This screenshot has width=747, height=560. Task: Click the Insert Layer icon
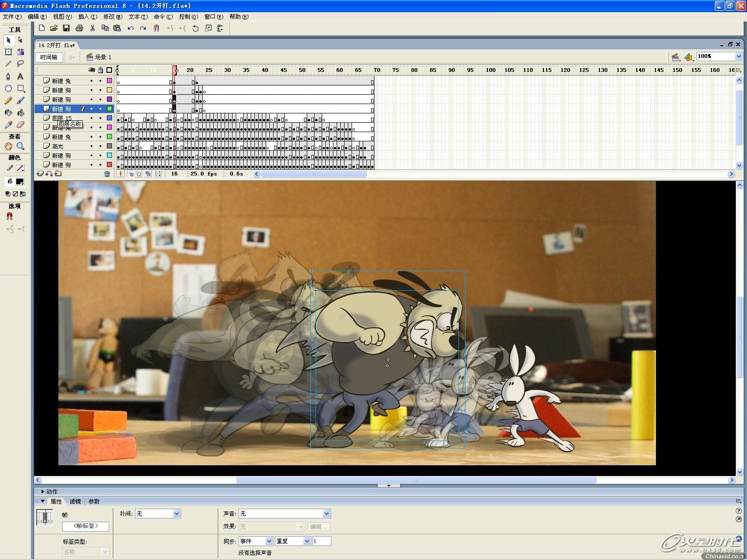[x=40, y=174]
